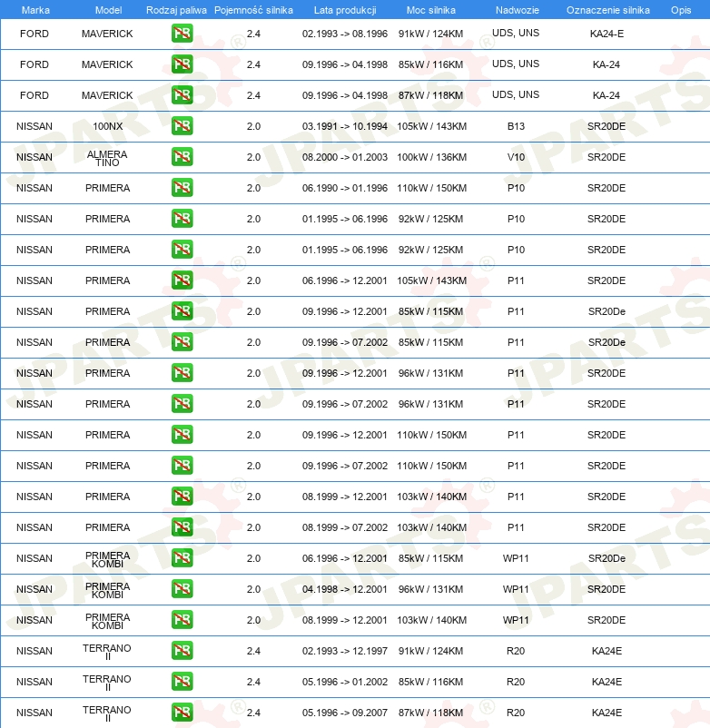Click the Moc silnika column header
The height and width of the screenshot is (728, 710).
click(431, 10)
